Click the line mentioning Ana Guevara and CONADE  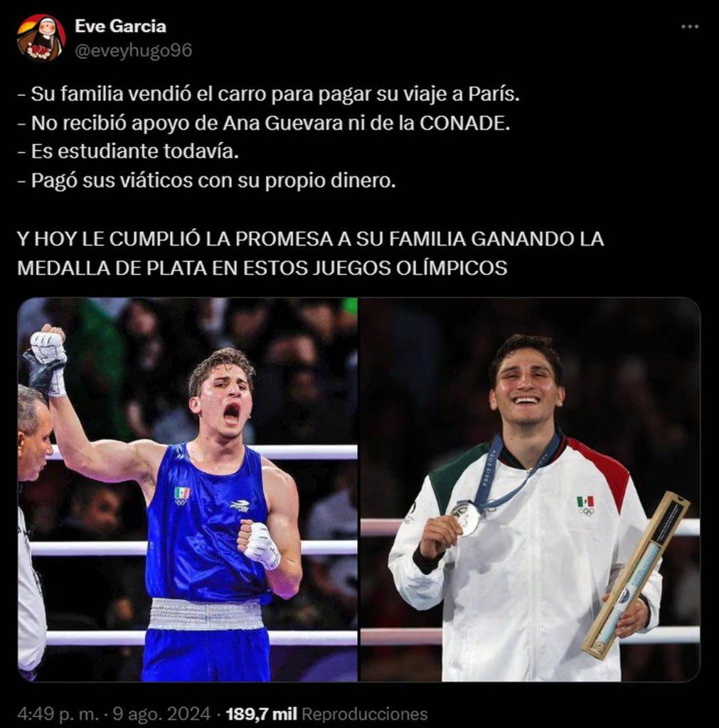264,123
